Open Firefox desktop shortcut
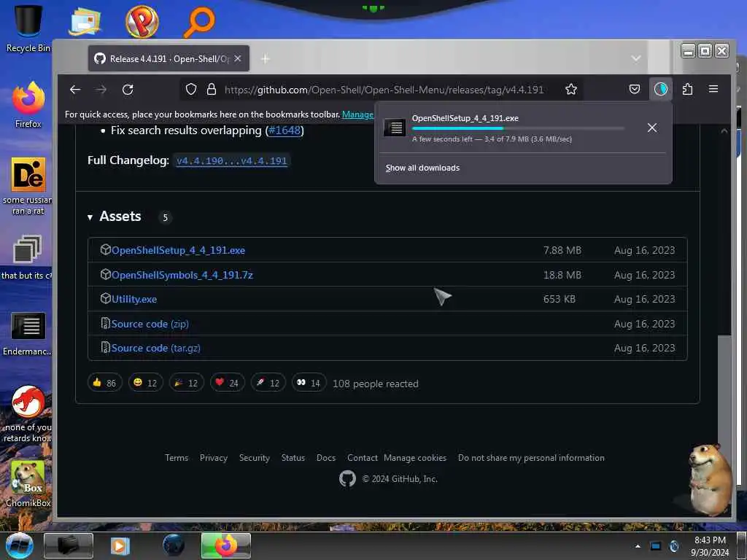Image resolution: width=747 pixels, height=560 pixels. click(28, 105)
